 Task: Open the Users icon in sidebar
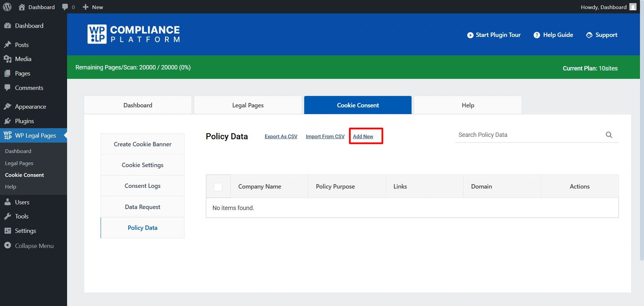8,202
